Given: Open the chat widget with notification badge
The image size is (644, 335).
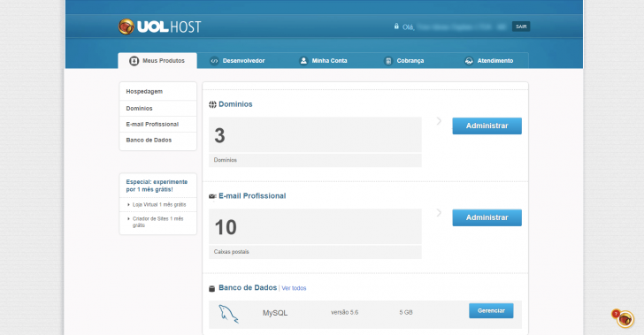Looking at the screenshot, I should (625, 318).
